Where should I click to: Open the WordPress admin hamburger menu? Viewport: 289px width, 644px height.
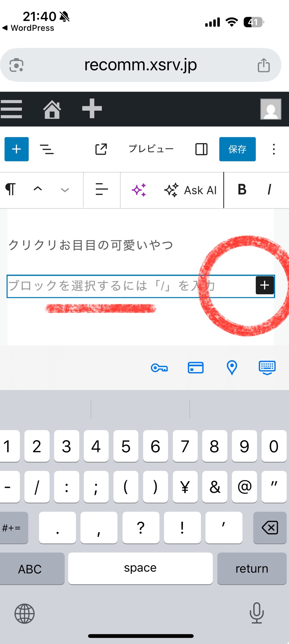pos(11,109)
